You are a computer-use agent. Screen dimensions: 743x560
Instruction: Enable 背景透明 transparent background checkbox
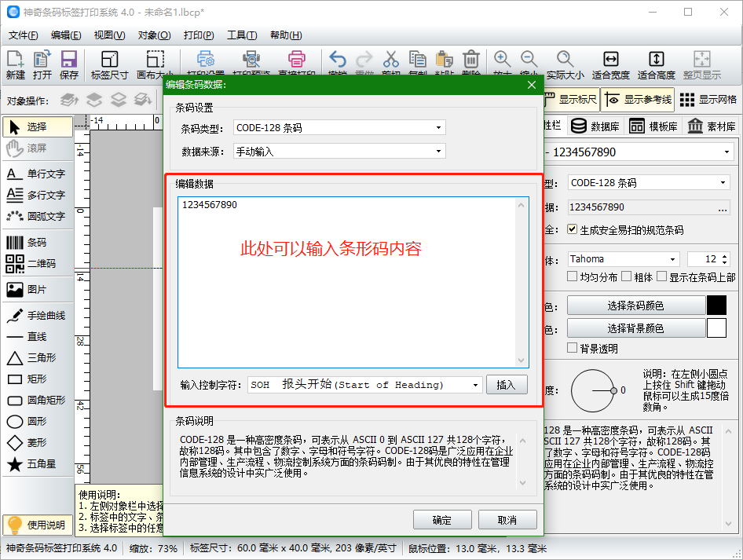(572, 348)
